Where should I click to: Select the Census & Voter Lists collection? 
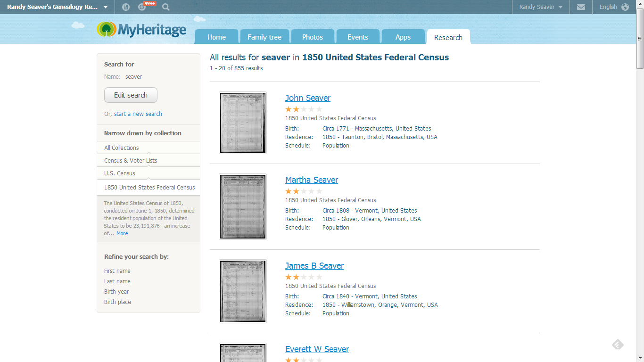[130, 160]
